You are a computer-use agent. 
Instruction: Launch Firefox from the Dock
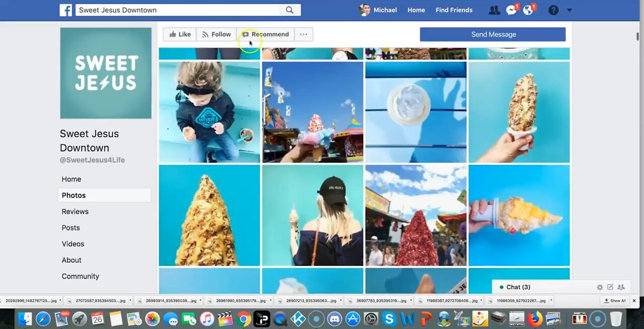(535, 319)
